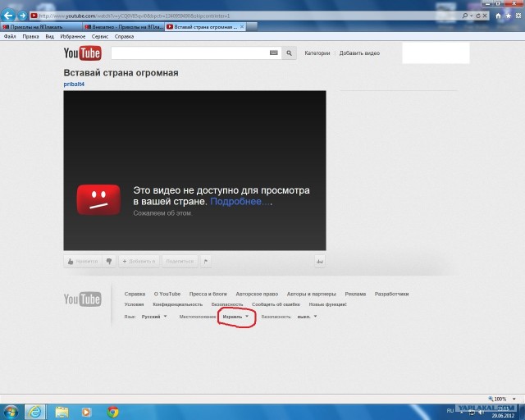Image resolution: width=525 pixels, height=420 pixels.
Task: Click the browser URL address field
Action: tap(244, 16)
